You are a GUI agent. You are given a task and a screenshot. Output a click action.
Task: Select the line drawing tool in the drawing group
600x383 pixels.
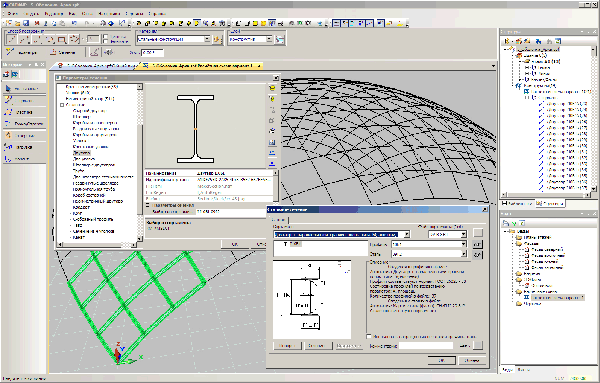click(x=12, y=39)
